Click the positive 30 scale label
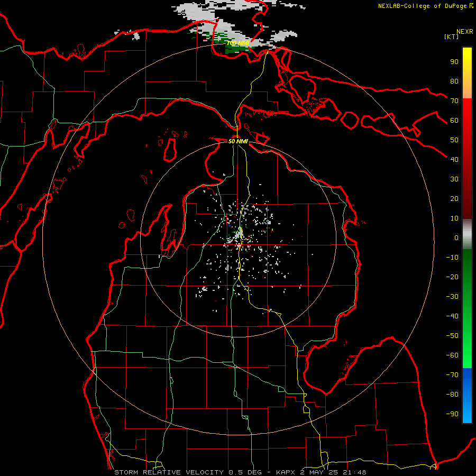The width and height of the screenshot is (476, 476). (454, 179)
